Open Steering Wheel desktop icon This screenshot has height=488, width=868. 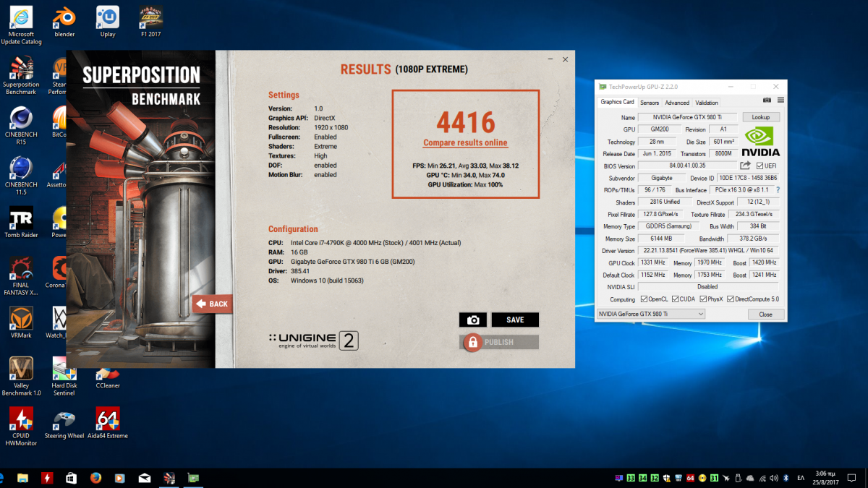(64, 424)
